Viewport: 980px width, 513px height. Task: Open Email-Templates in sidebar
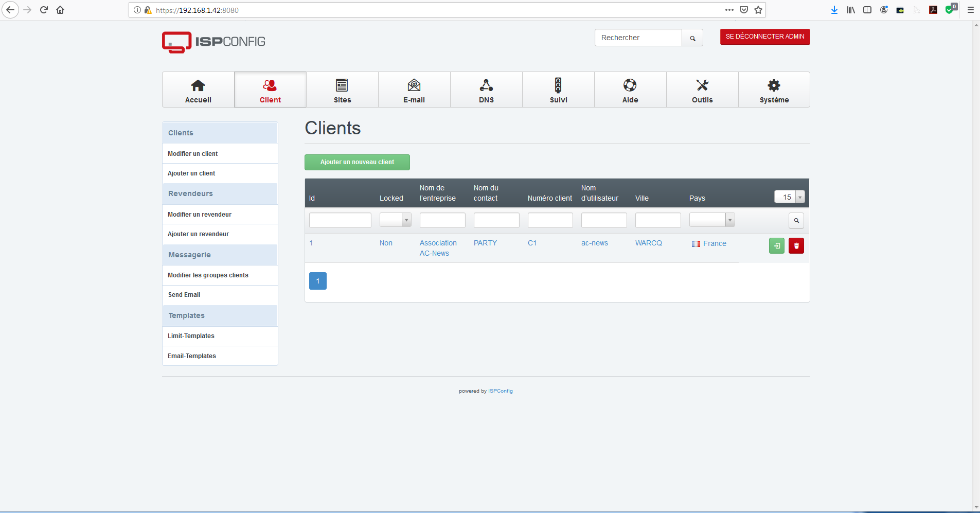click(x=220, y=356)
